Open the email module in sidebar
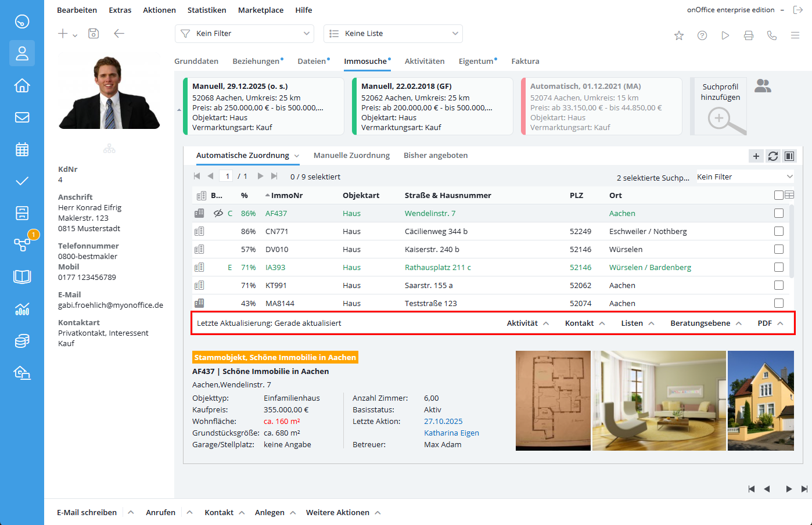Screen dimensions: 812x525 coord(22,117)
